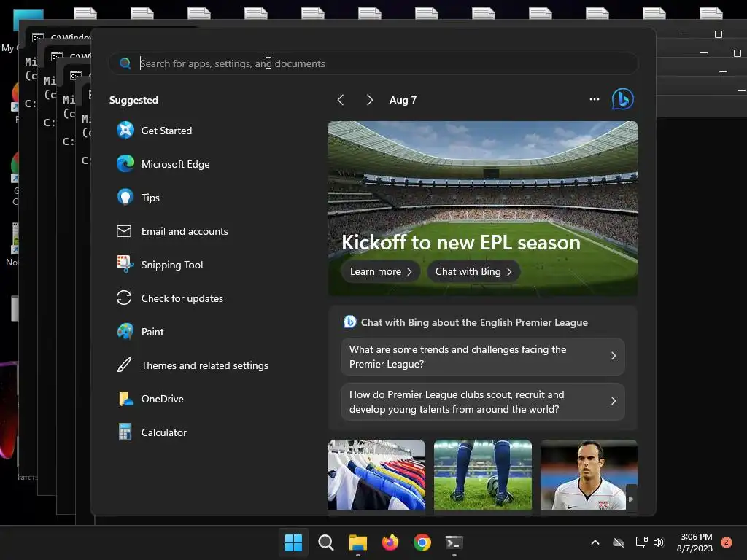Click the Suggested heading
This screenshot has width=747, height=560.
tap(134, 100)
